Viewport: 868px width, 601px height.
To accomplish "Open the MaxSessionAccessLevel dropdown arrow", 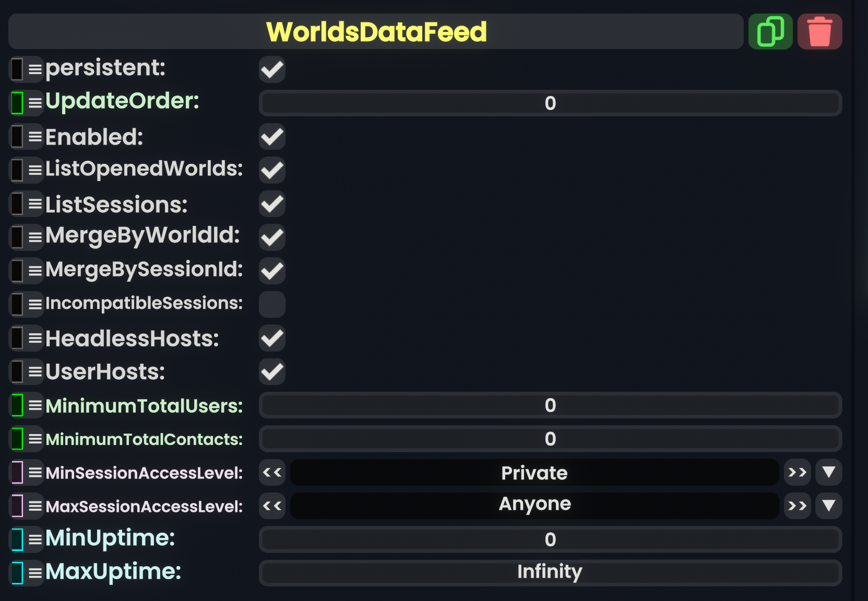I will pos(828,506).
